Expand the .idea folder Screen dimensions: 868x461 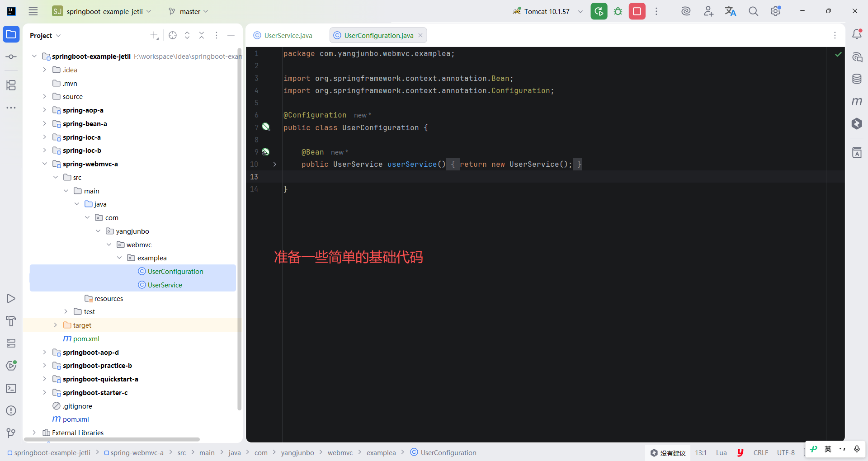click(x=44, y=70)
